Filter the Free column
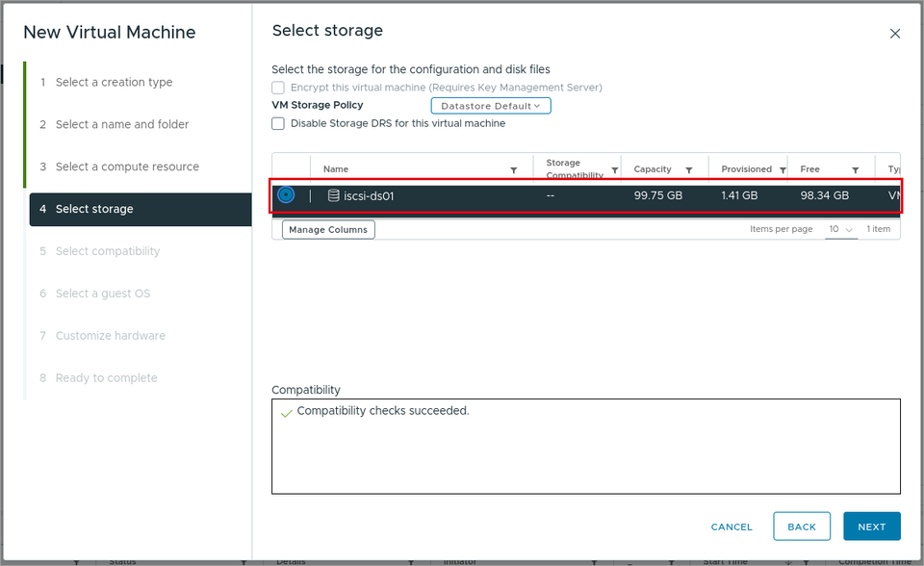This screenshot has height=566, width=924. click(x=855, y=169)
